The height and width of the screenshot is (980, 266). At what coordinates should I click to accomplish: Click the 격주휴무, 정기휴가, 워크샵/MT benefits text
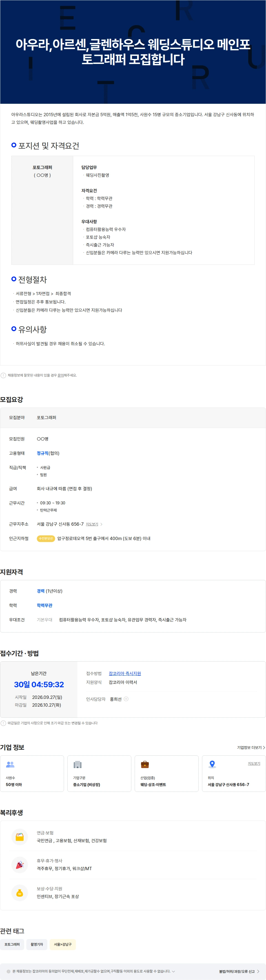pyautogui.click(x=64, y=868)
